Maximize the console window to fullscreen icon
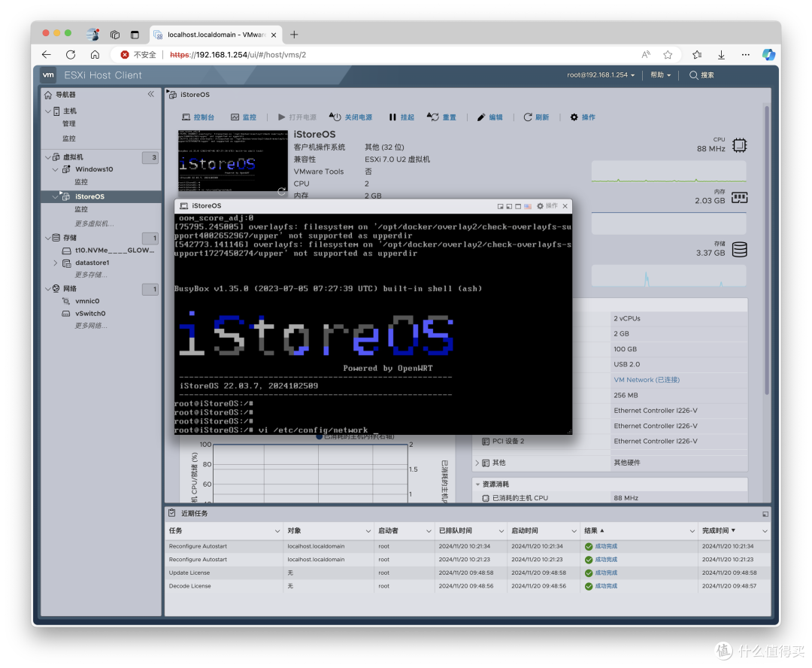This screenshot has height=668, width=812. (517, 206)
